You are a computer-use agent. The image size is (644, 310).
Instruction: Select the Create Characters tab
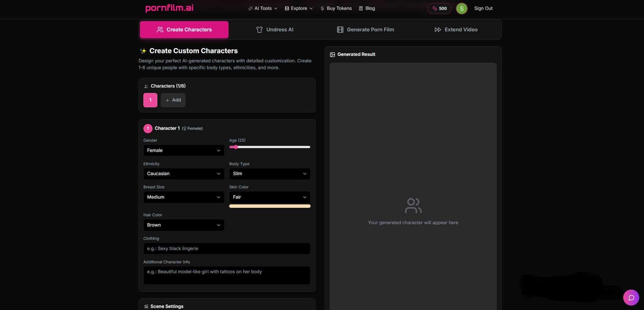coord(184,30)
